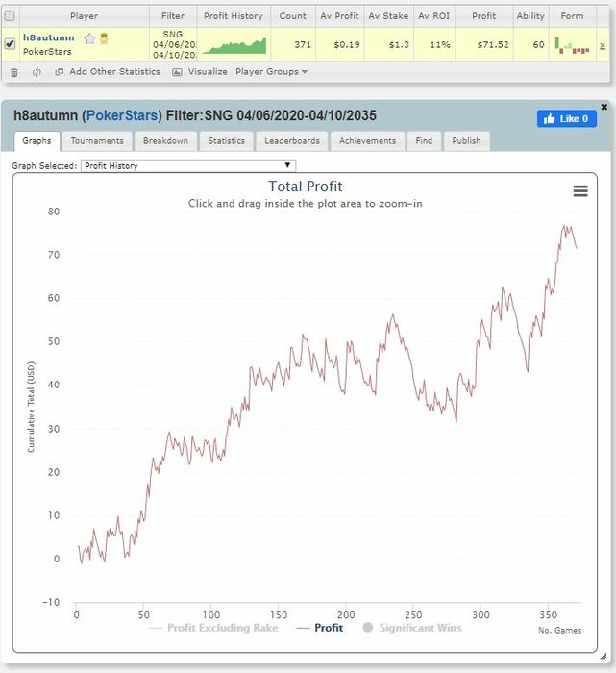
Task: Expand the Player Groups dropdown
Action: [x=271, y=72]
